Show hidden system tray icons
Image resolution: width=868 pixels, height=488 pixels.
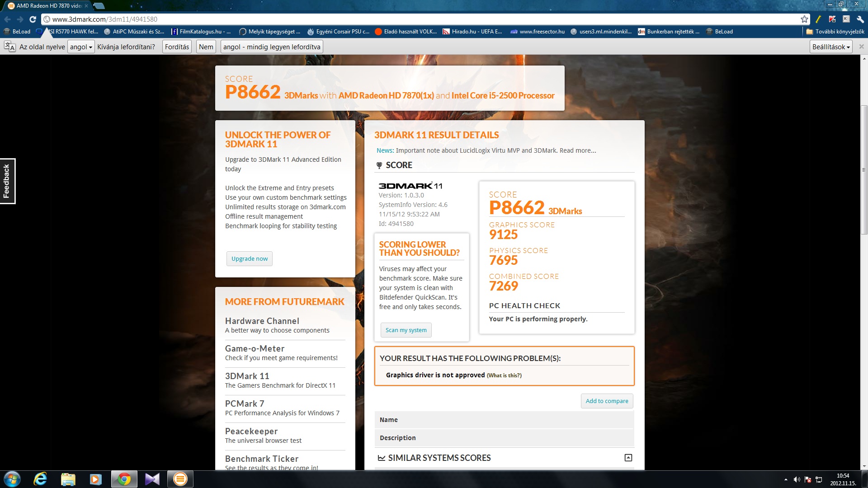coord(786,479)
